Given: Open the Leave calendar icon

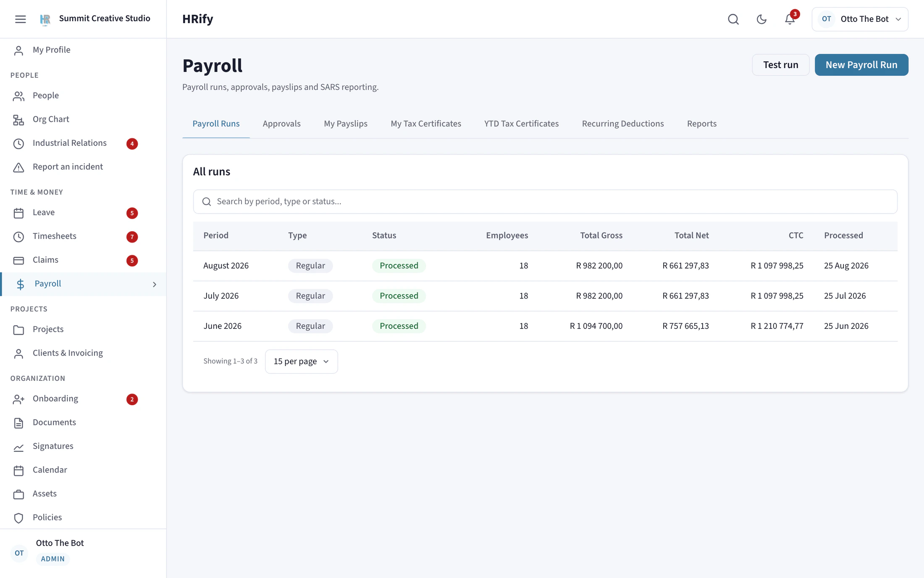Looking at the screenshot, I should [x=18, y=213].
